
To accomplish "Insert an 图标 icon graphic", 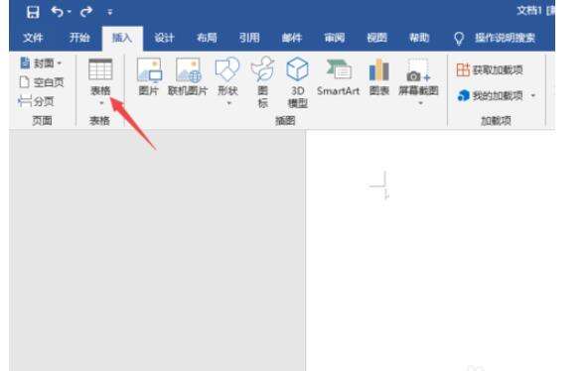I will pyautogui.click(x=263, y=82).
